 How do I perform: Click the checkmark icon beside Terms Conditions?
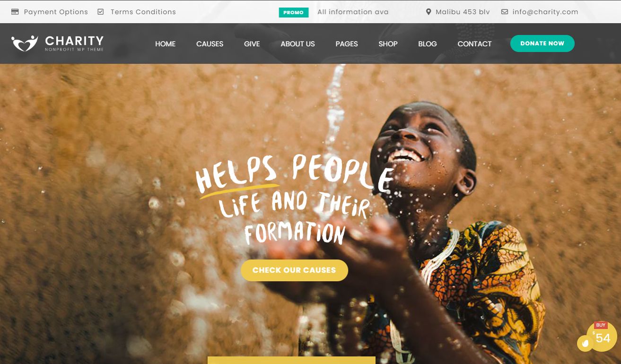[101, 12]
